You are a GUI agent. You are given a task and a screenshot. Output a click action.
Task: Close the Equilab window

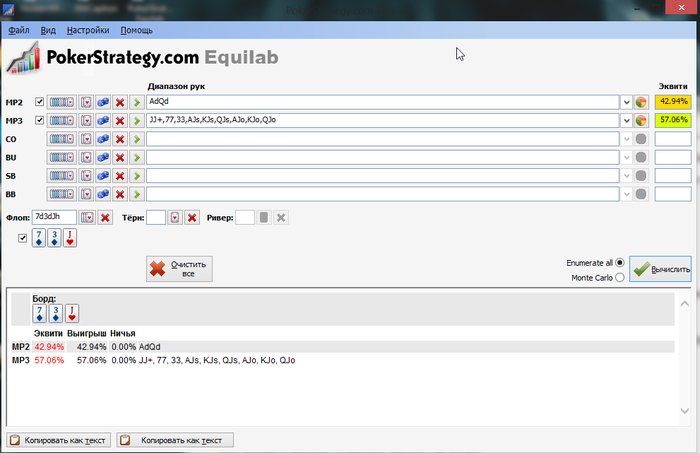click(681, 8)
